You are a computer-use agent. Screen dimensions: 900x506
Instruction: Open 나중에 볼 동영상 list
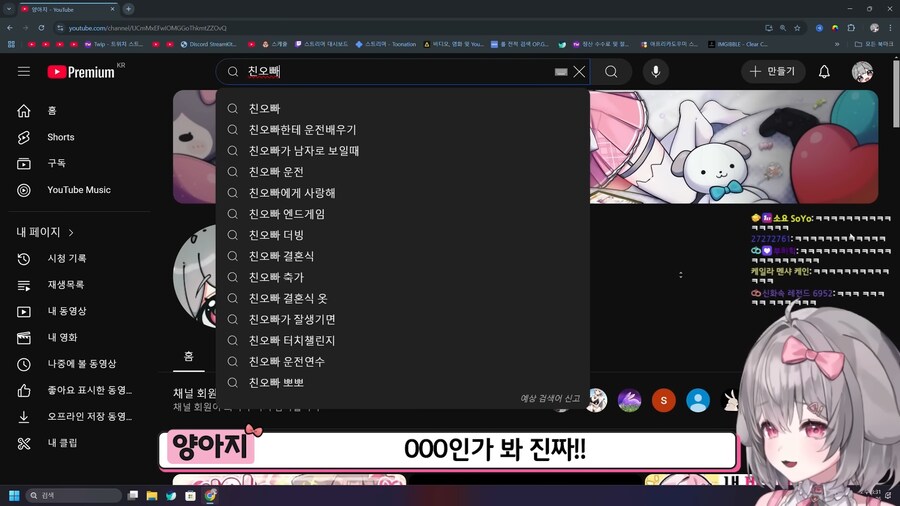(79, 364)
